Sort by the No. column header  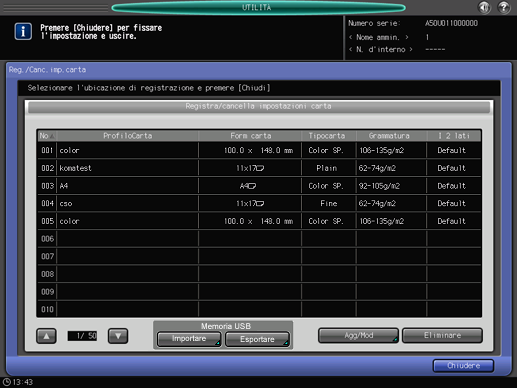(47, 136)
